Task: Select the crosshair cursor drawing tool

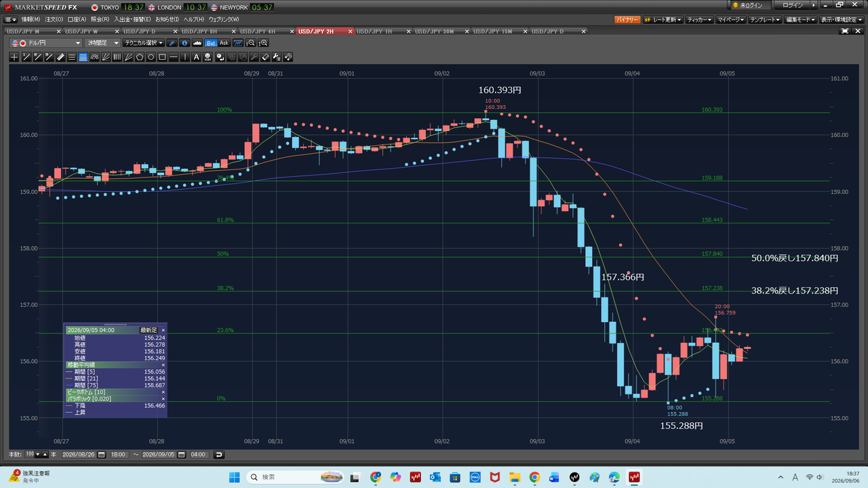Action: pos(14,57)
